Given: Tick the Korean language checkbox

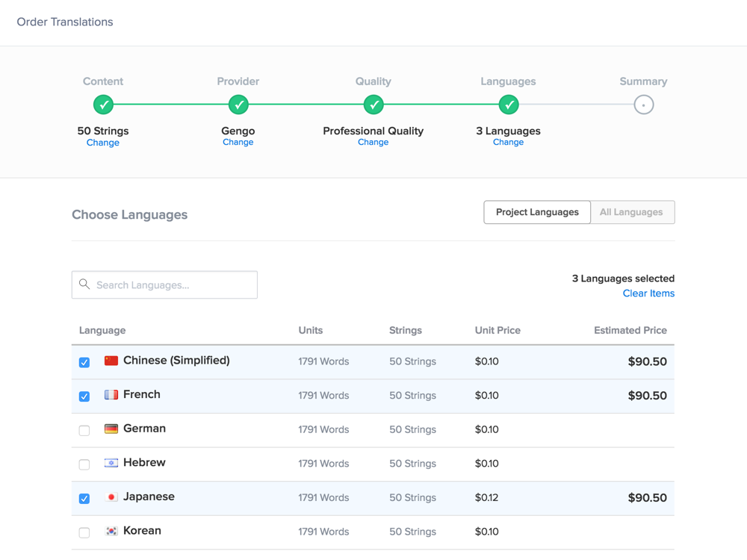Looking at the screenshot, I should [x=84, y=532].
